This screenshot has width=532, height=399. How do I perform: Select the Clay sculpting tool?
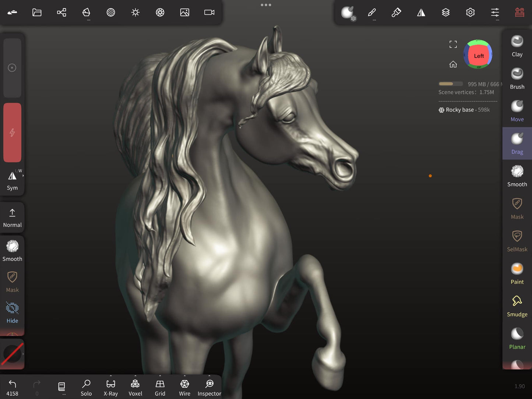(x=517, y=46)
